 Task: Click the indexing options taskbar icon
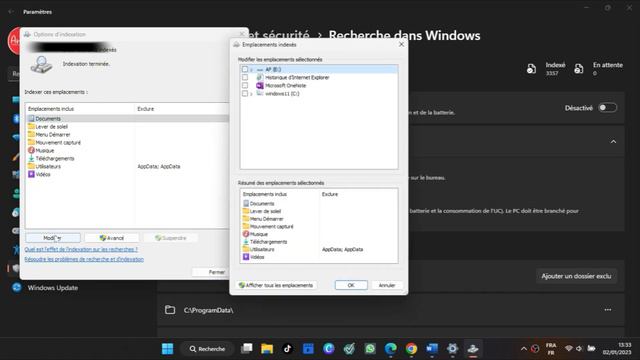(473, 349)
